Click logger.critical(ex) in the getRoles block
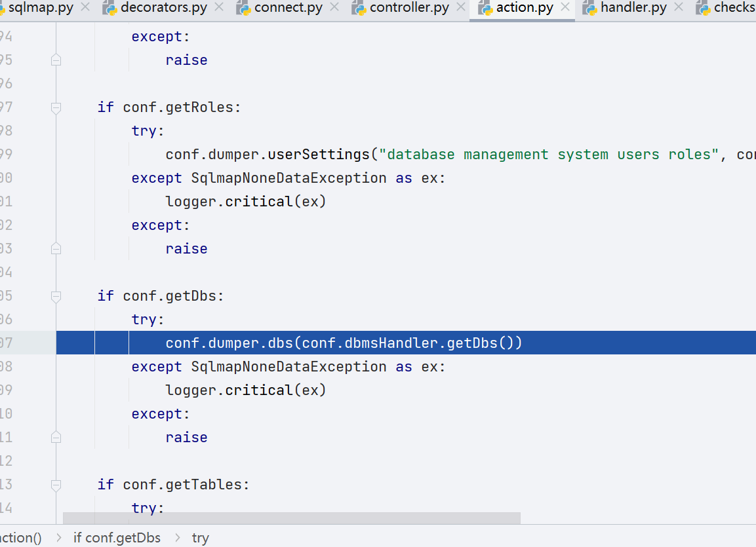 246,201
